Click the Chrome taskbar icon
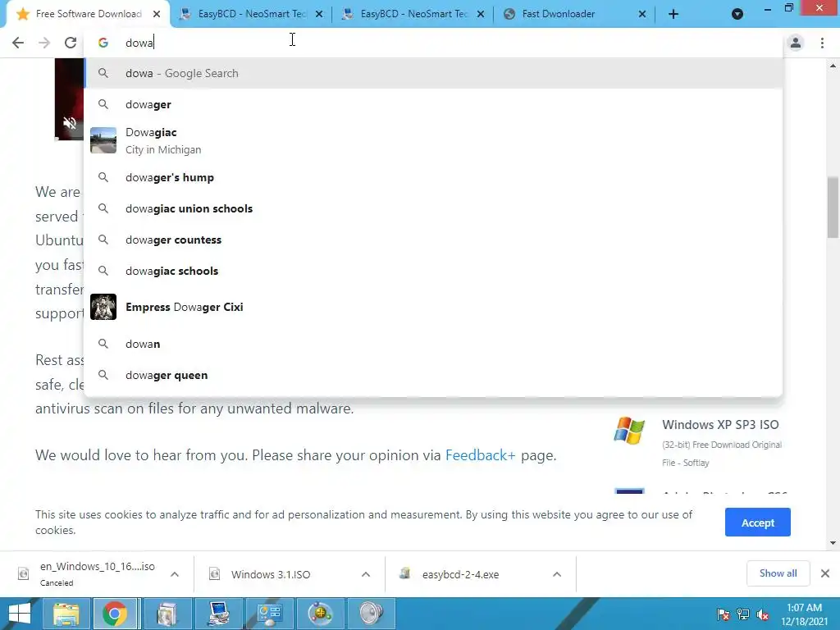 click(x=115, y=614)
